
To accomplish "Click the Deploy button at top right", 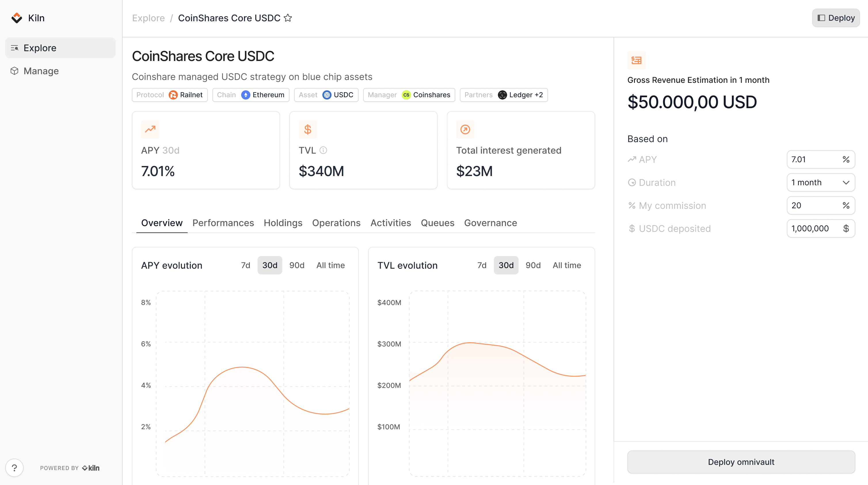I will (x=835, y=18).
